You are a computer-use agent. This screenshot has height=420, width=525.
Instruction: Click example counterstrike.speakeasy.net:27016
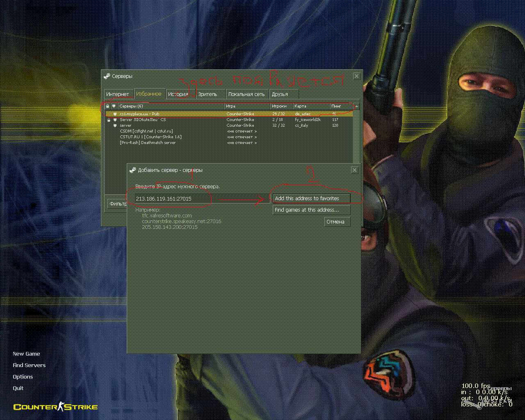pos(182,221)
